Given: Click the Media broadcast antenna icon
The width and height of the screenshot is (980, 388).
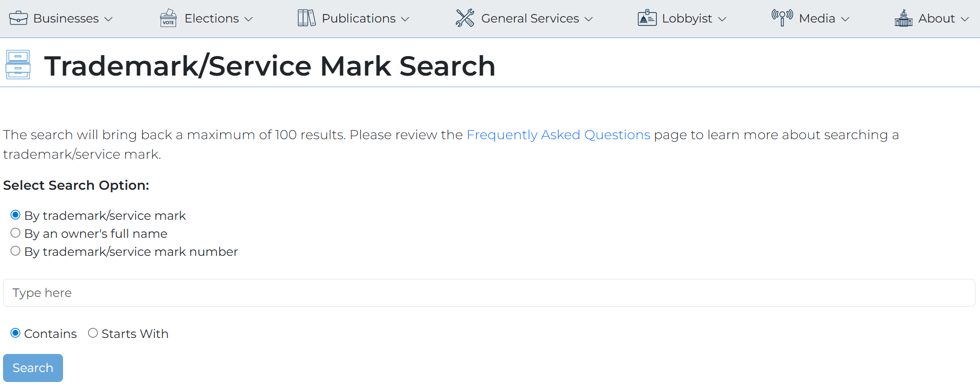Looking at the screenshot, I should (782, 18).
